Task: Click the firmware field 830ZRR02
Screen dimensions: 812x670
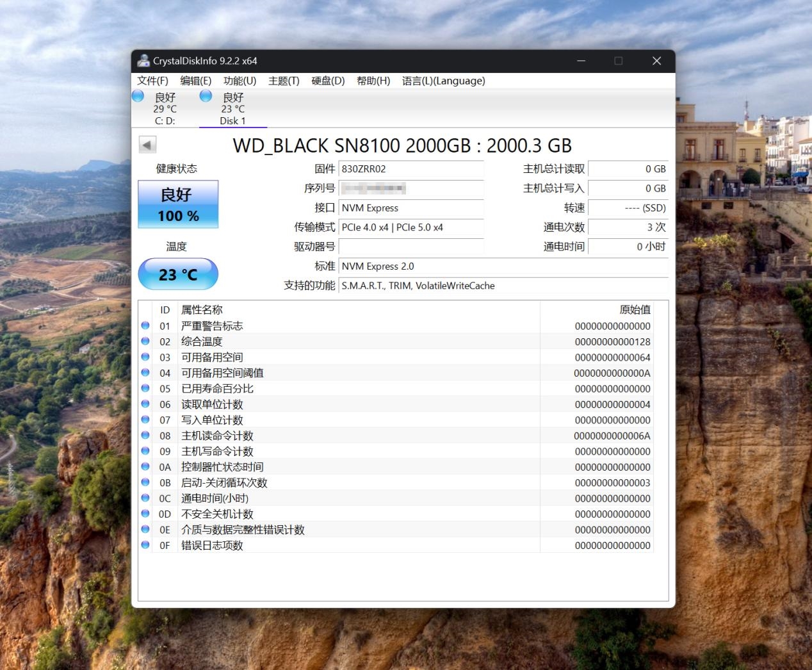Action: pyautogui.click(x=411, y=169)
